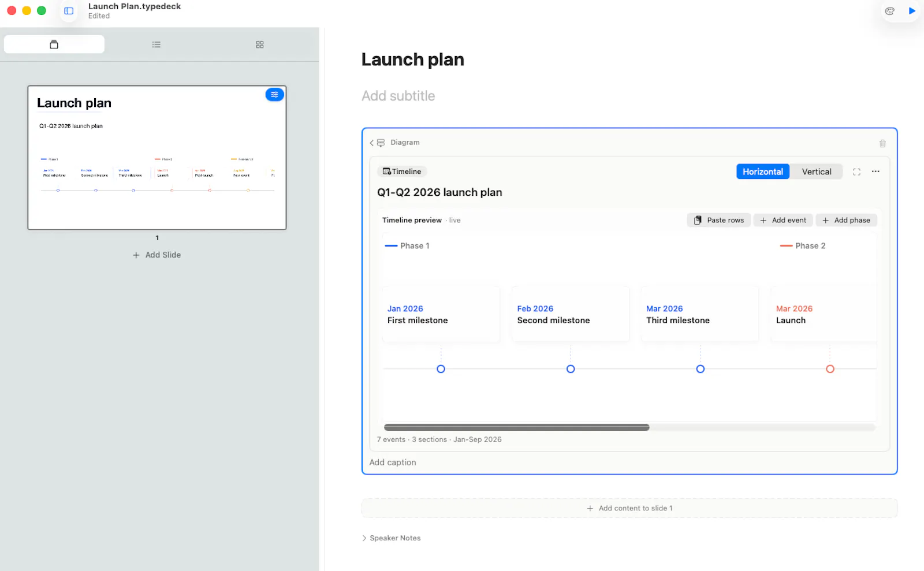Open the slide options blue menu icon

click(274, 95)
